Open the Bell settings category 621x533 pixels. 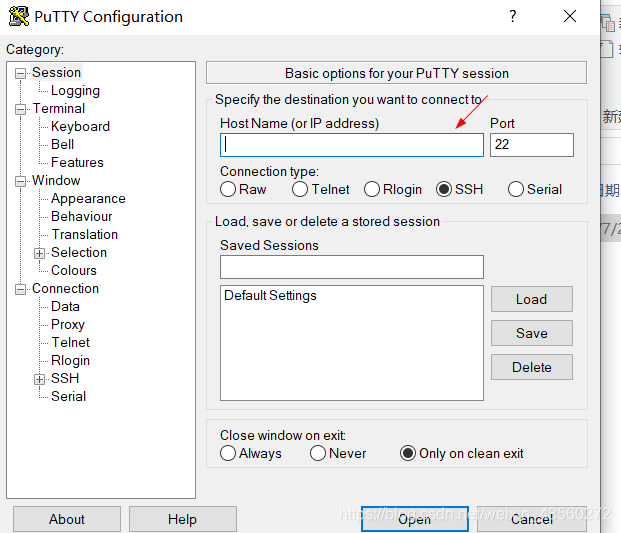point(63,145)
